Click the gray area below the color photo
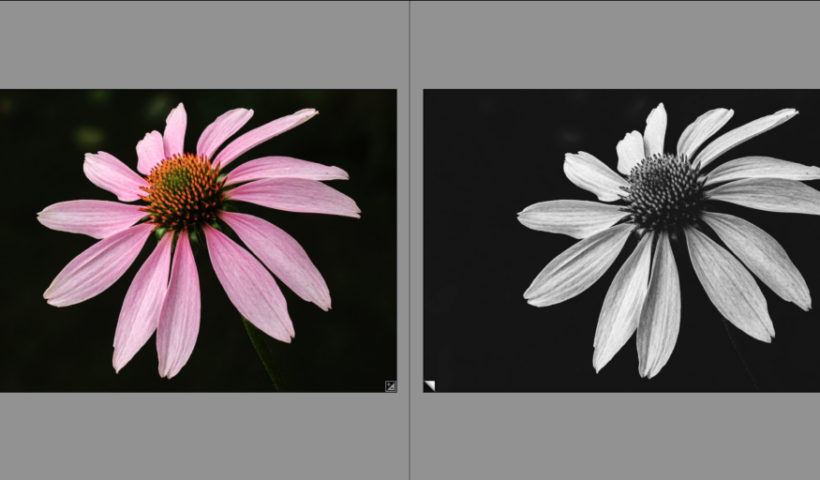 tap(200, 435)
